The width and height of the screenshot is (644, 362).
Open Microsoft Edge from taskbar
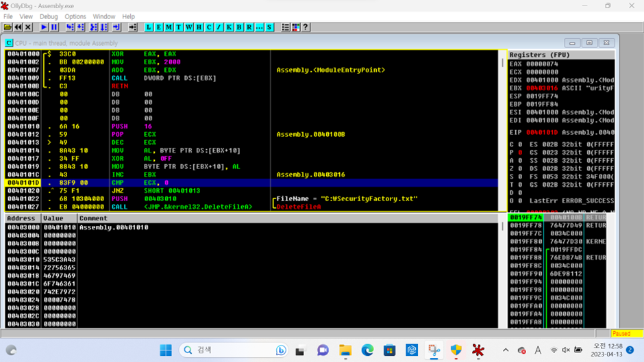(367, 350)
